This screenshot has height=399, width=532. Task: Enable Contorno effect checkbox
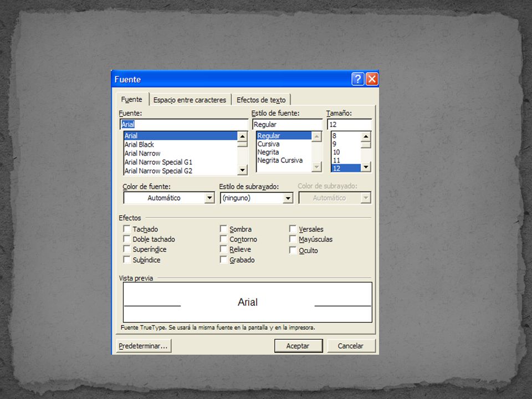(x=223, y=239)
